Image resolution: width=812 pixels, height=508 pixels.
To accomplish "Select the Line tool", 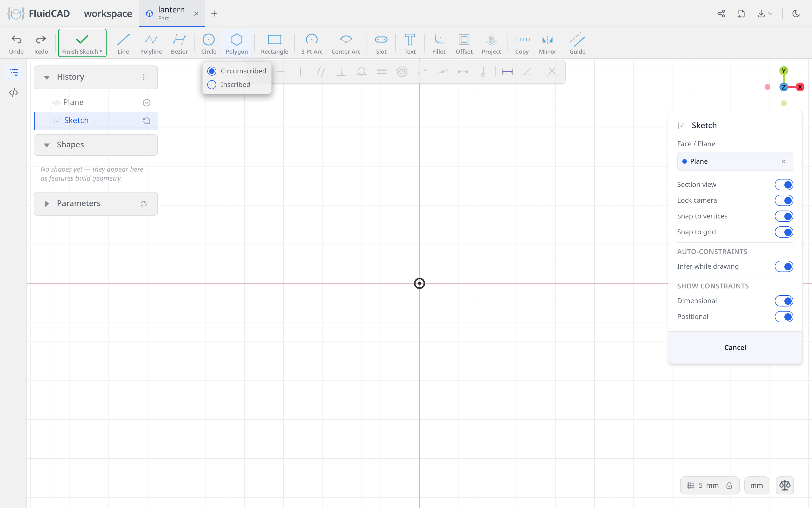I will point(123,43).
